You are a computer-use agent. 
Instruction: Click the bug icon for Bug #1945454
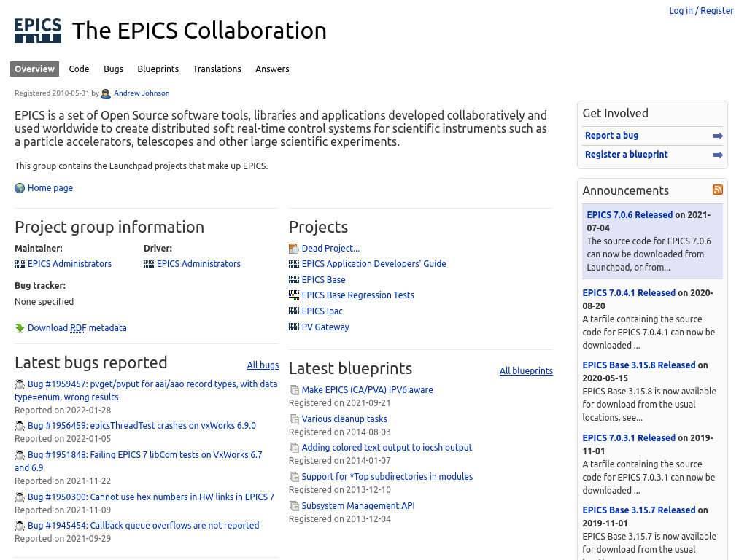(20, 526)
